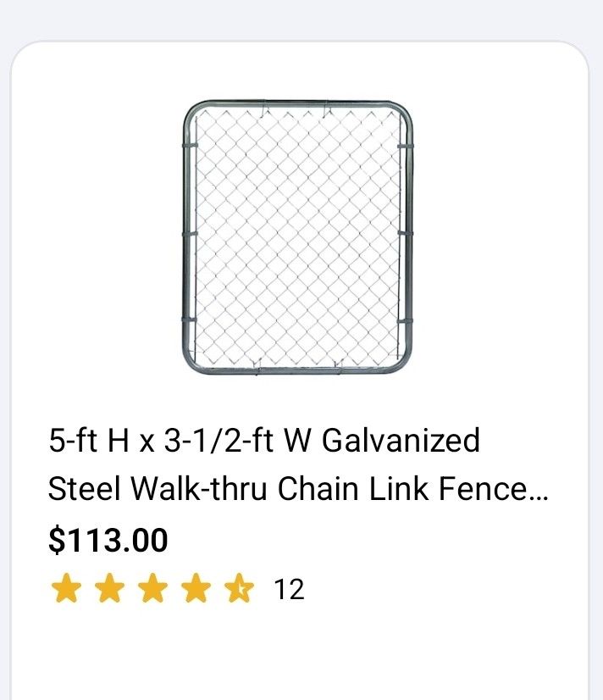Click the fourth star icon
This screenshot has width=603, height=700.
coord(196,585)
